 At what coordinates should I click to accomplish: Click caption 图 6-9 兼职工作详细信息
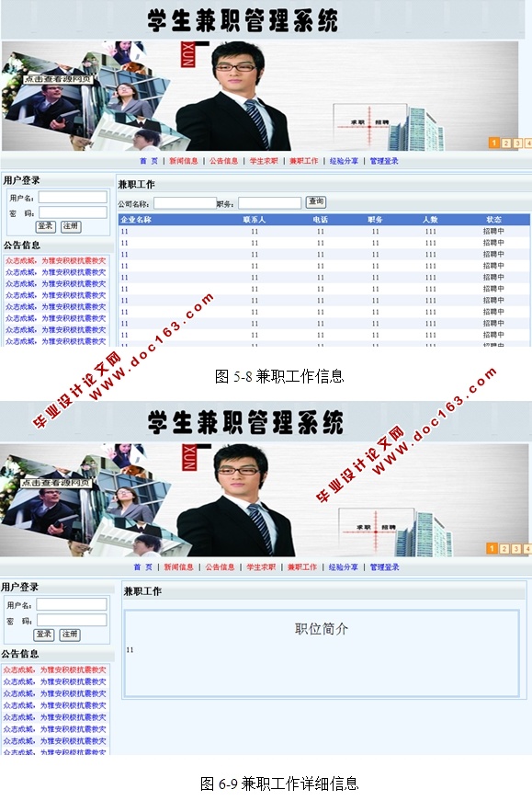click(279, 784)
